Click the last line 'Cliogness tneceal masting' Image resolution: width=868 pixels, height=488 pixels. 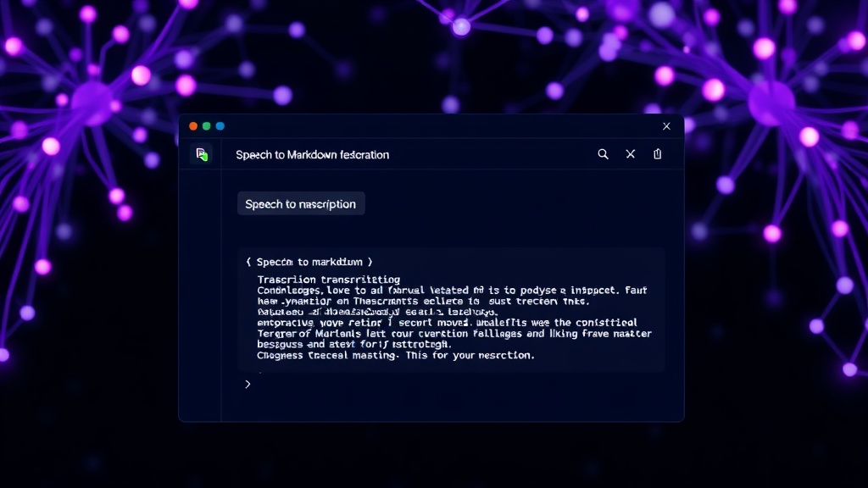tap(395, 355)
